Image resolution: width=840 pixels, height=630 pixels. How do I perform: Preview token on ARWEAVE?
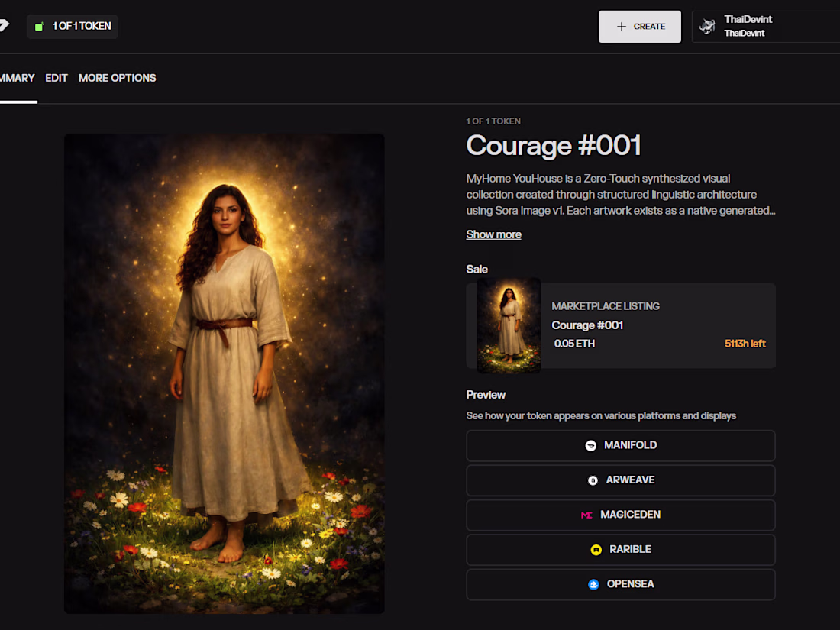(x=621, y=480)
